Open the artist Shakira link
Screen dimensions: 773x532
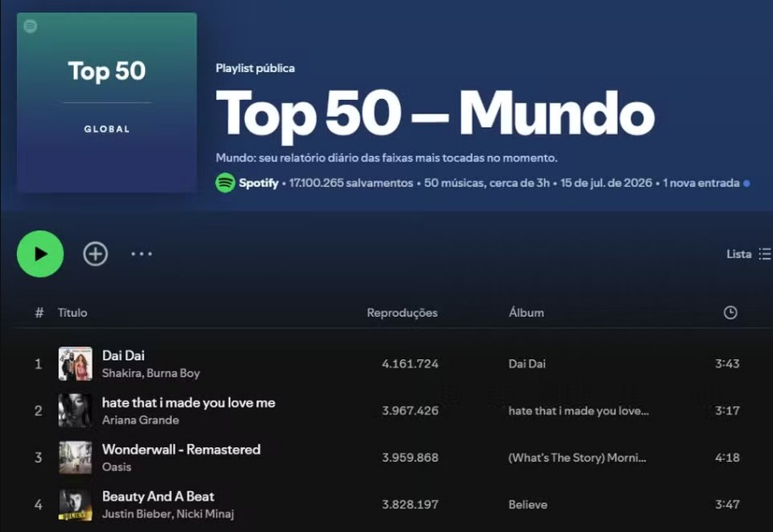122,373
